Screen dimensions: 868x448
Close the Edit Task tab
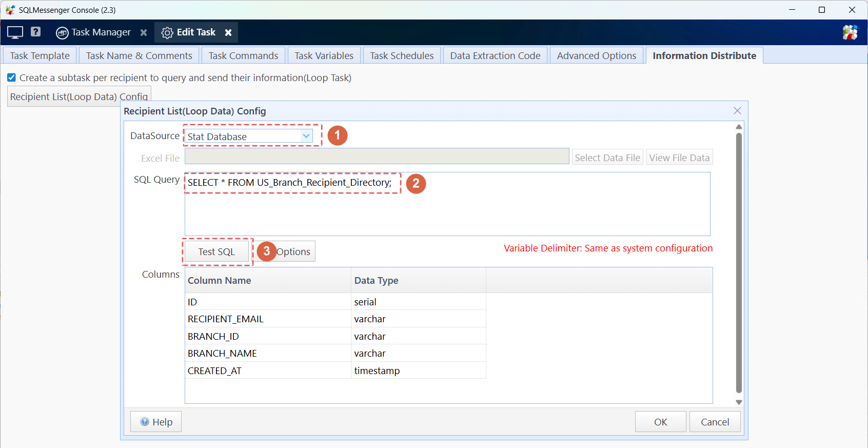[228, 33]
